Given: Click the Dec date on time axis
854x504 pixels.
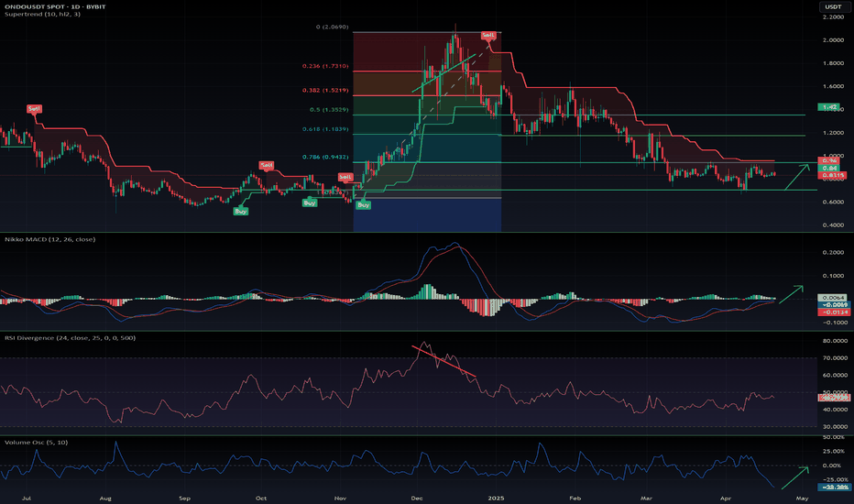Looking at the screenshot, I should click(x=417, y=498).
